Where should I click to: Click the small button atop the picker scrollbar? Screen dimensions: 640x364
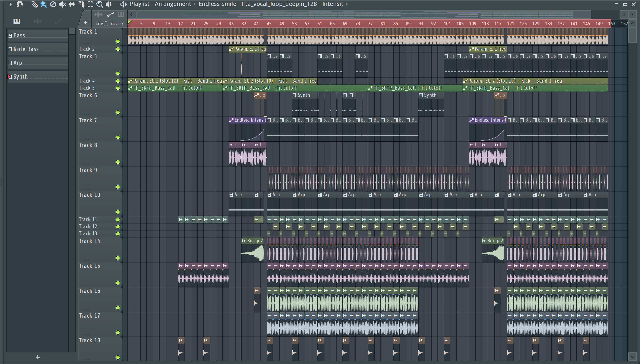72,31
